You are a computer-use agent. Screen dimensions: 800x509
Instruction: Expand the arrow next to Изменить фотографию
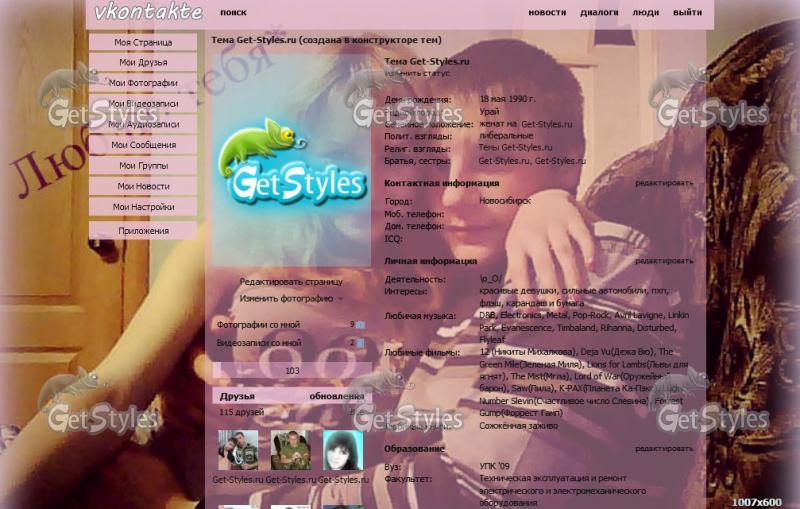(x=340, y=299)
